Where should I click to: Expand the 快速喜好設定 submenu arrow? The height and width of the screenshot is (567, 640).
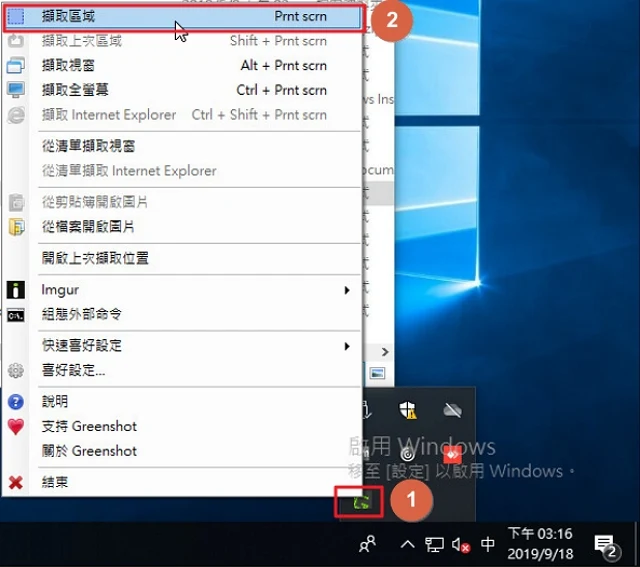tap(347, 346)
